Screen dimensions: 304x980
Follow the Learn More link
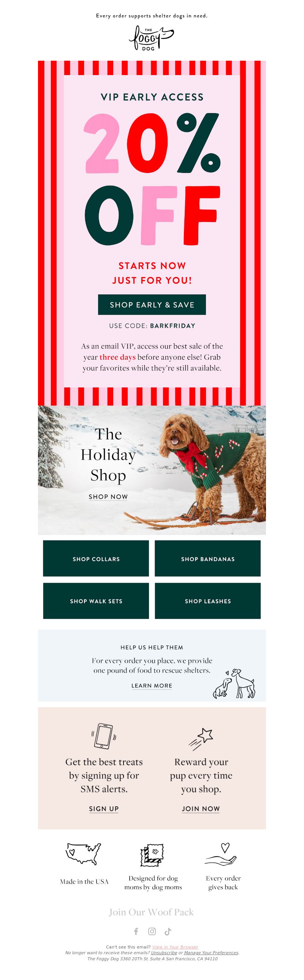point(152,686)
